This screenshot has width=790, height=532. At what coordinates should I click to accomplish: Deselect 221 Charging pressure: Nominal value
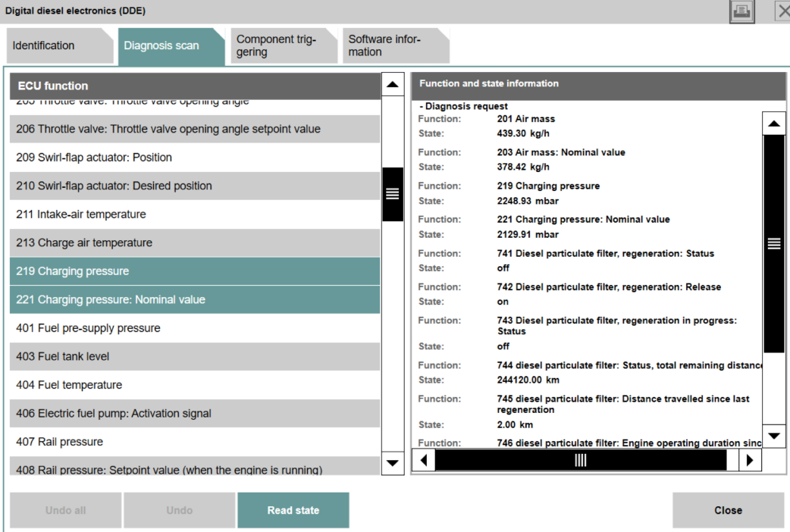195,299
